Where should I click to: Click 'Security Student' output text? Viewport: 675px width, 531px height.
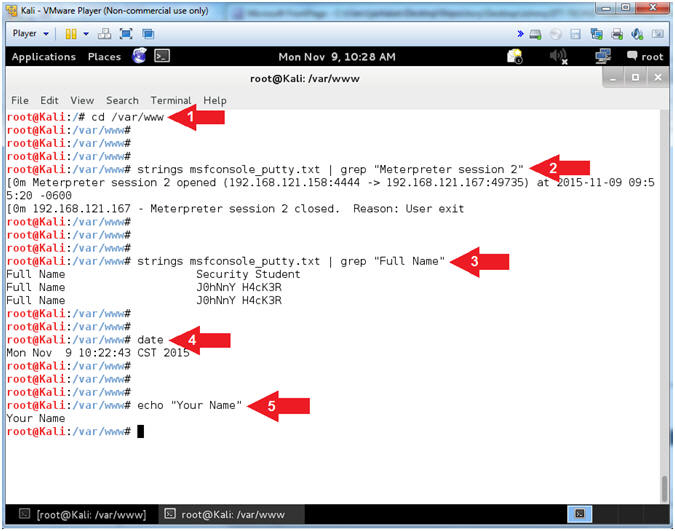click(x=248, y=274)
